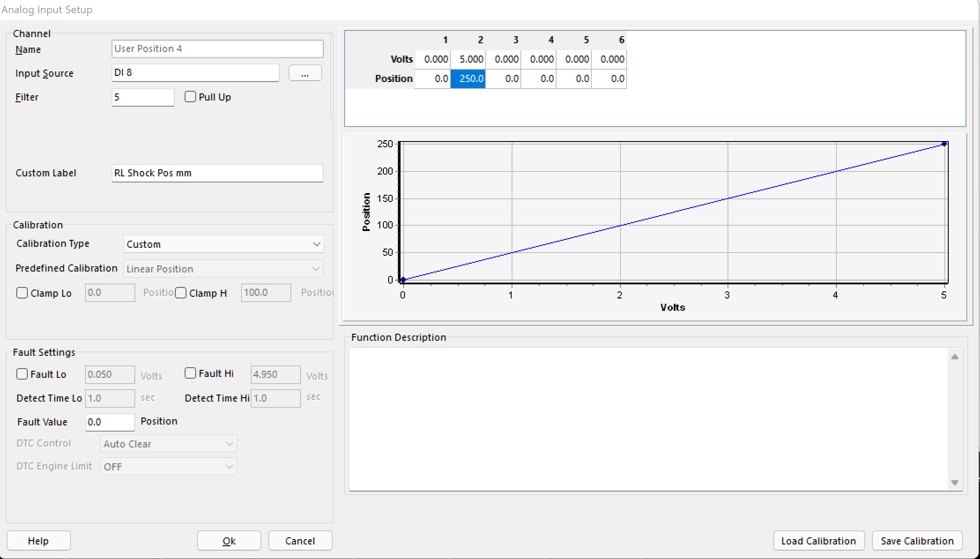Screen dimensions: 980x559
Task: Tick the Clamp Lo checkbox
Action: pos(22,293)
